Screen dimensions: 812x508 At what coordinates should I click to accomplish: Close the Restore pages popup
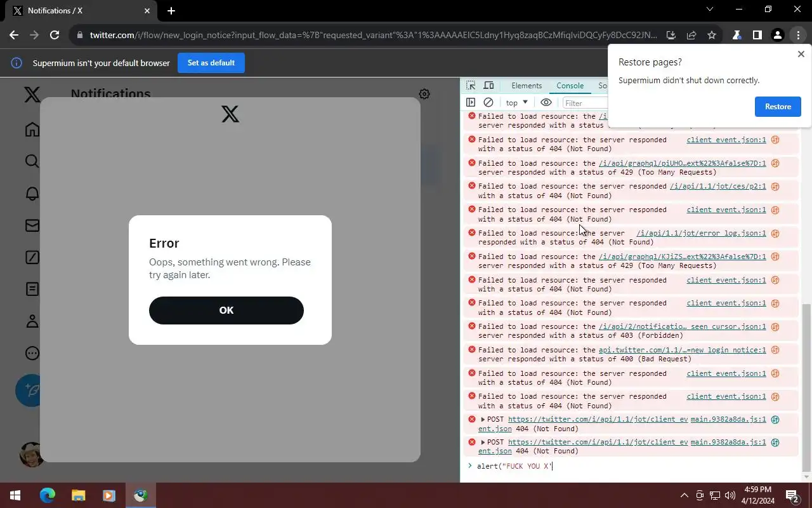[801, 55]
